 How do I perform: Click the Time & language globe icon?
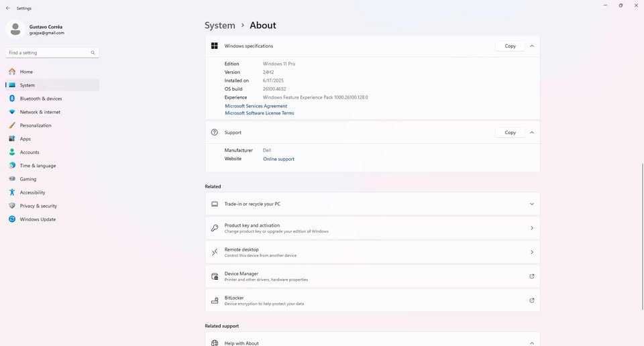[x=12, y=166]
